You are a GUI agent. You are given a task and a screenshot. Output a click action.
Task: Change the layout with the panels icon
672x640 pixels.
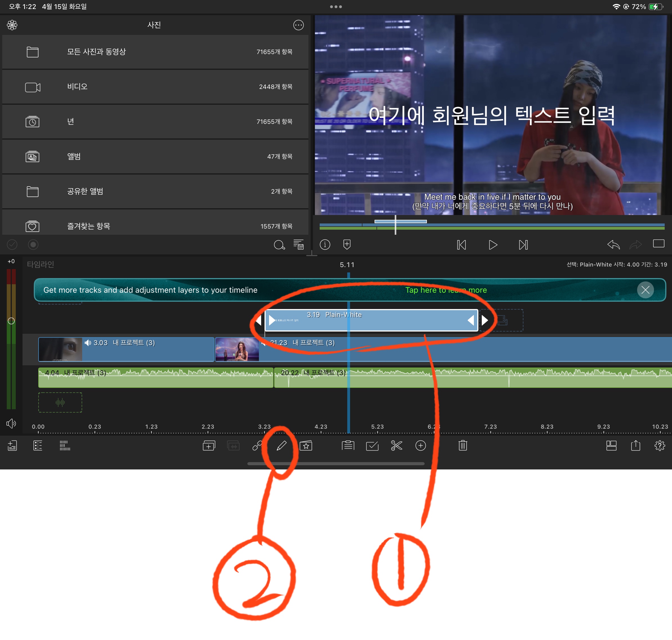point(611,446)
